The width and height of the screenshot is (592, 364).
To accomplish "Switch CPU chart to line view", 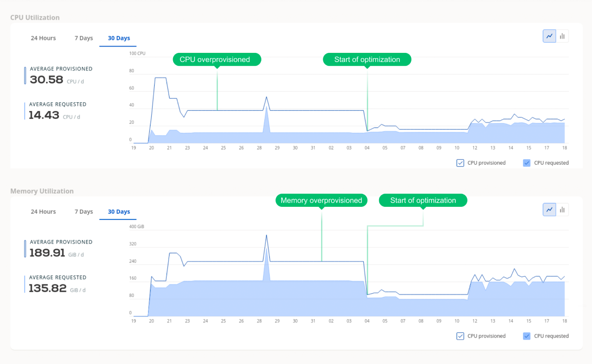I will pyautogui.click(x=549, y=36).
